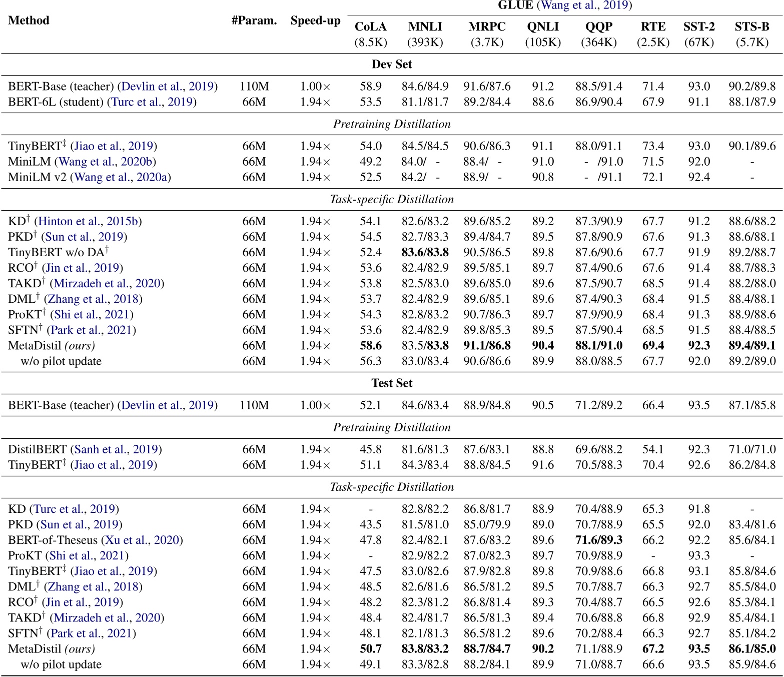Click the Method column header
Screen dimensions: 784x677
(29, 21)
